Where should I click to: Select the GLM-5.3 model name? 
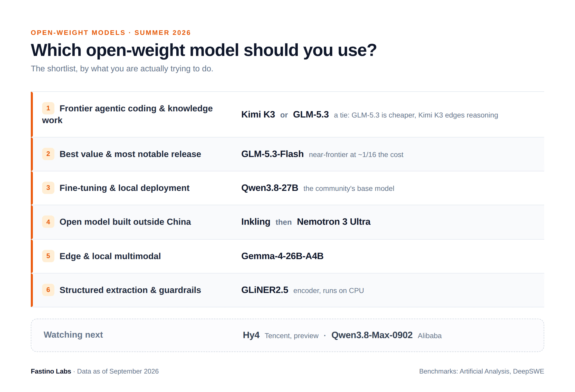pos(311,114)
